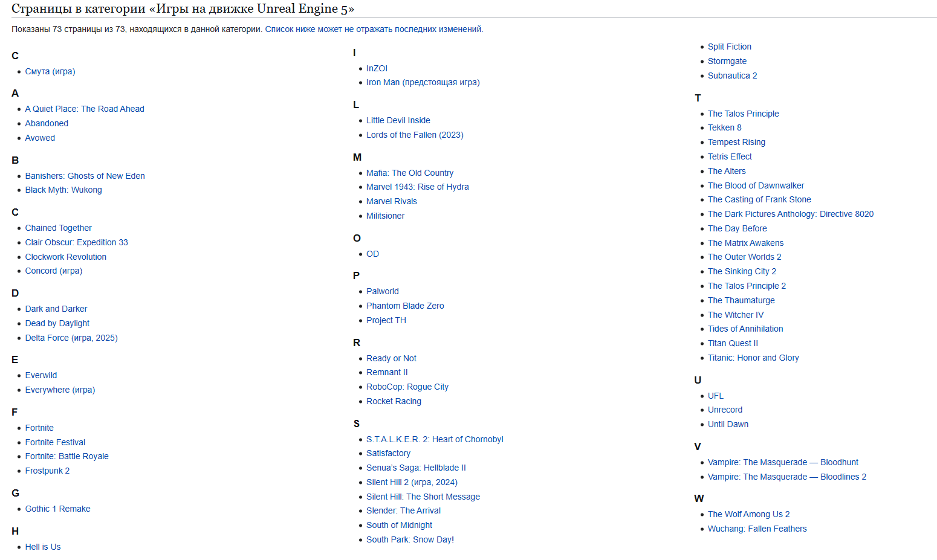Open 'Lords of the Fallen (2023)'

tap(415, 135)
